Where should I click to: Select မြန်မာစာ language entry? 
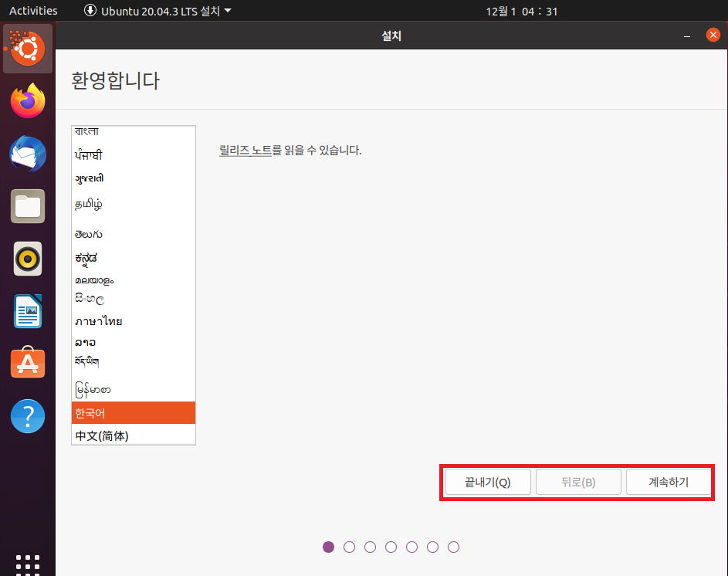coord(134,389)
